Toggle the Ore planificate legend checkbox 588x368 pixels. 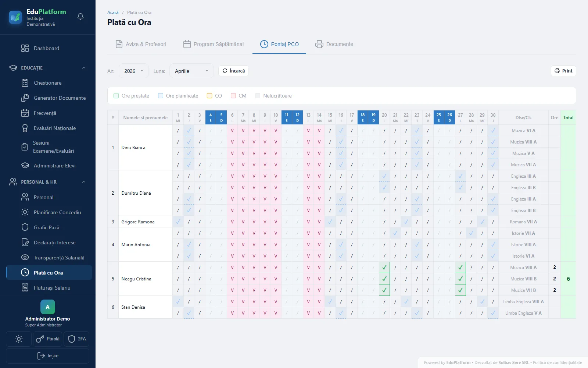coord(161,96)
